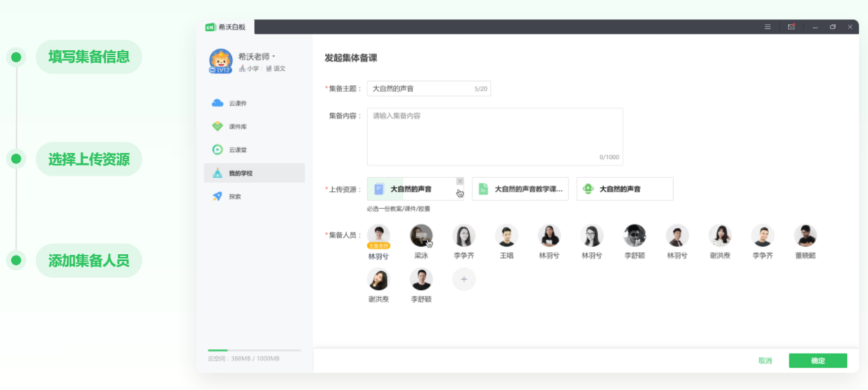Click the cloud space usage bar
Image resolution: width=868 pixels, height=390 pixels.
pyautogui.click(x=254, y=351)
